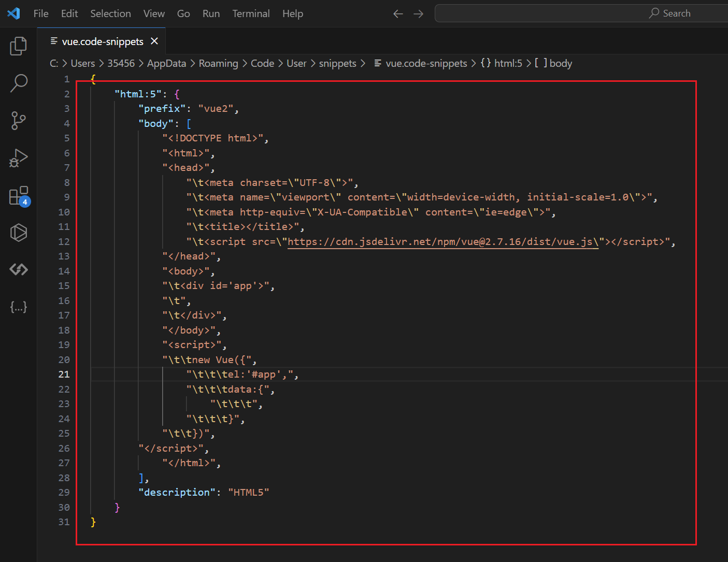The image size is (728, 562).
Task: Click the snippets breadcrumb segment
Action: 337,63
